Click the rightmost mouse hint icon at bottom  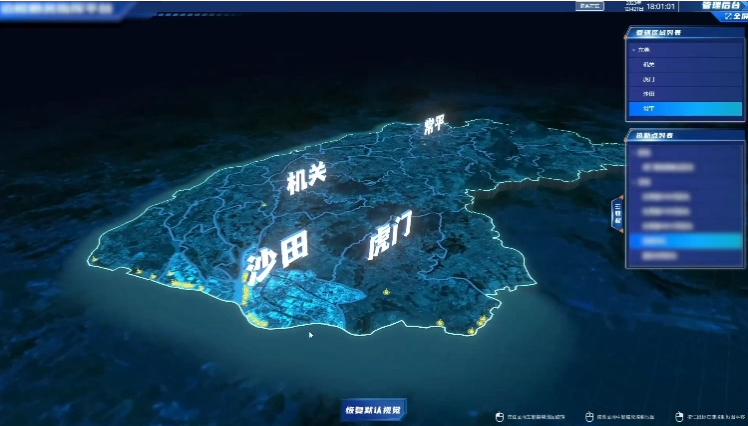[x=679, y=416]
